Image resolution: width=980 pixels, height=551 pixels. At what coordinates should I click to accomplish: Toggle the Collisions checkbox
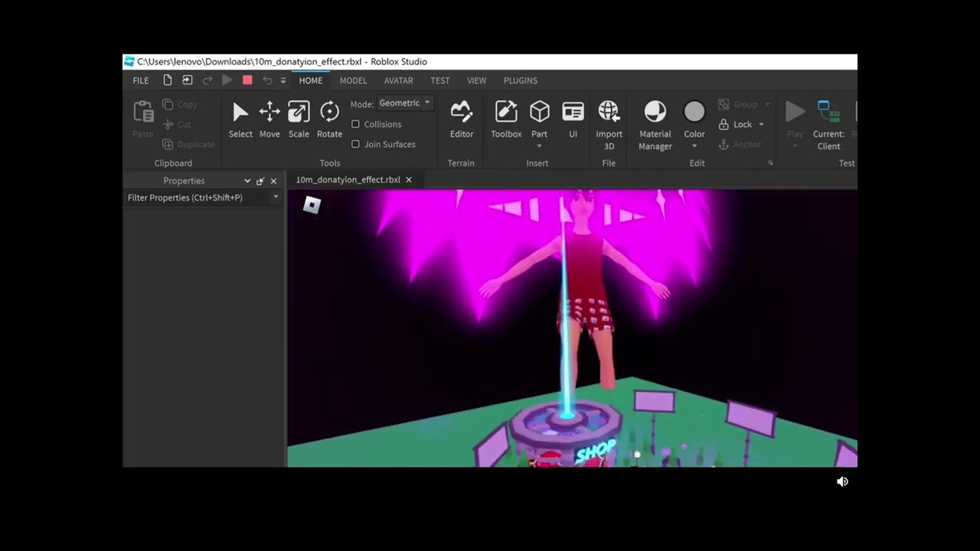pyautogui.click(x=355, y=124)
